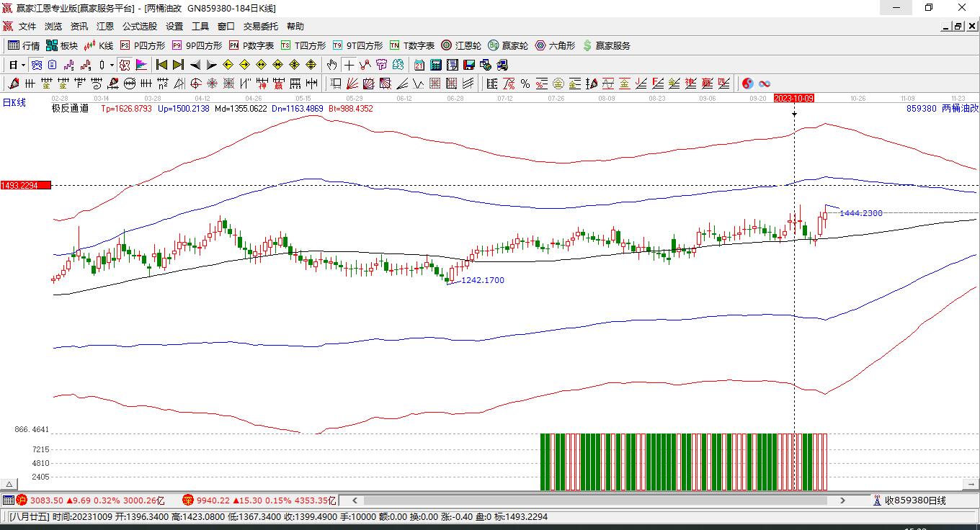
Task: Click the circled gold 金 icon
Action: tap(558, 84)
